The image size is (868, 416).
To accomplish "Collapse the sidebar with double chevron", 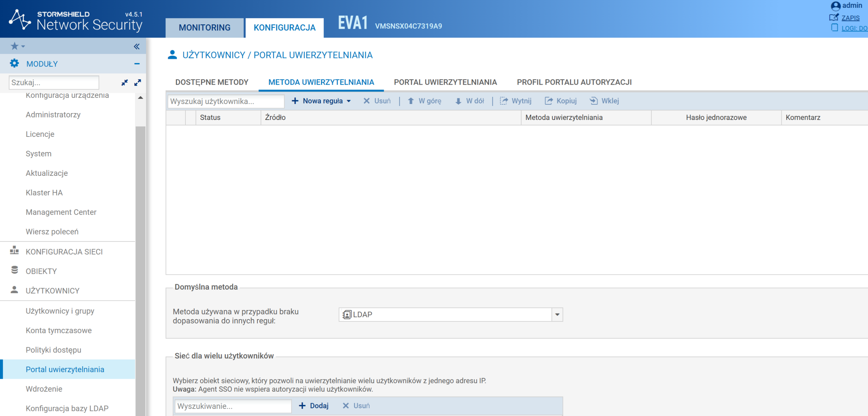I will coord(137,46).
